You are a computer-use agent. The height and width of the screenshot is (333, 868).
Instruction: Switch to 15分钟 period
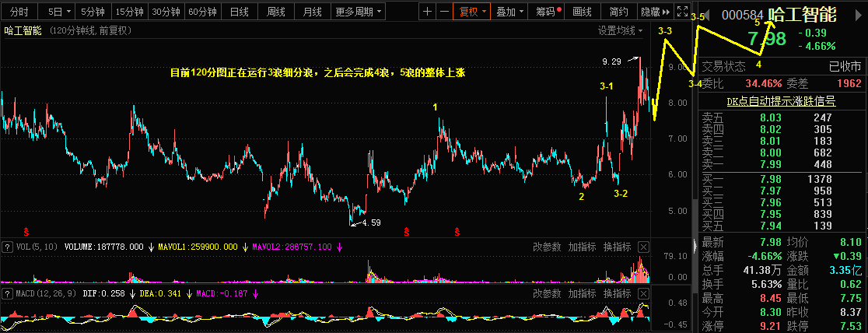[130, 11]
